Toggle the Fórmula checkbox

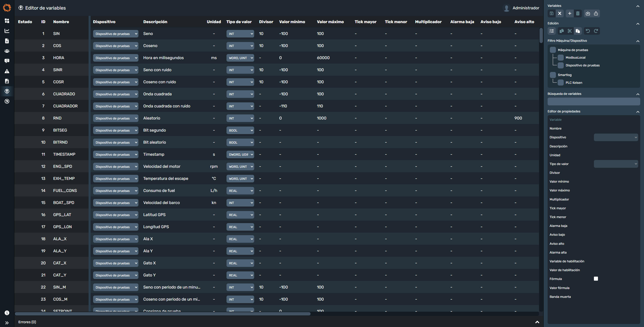point(596,279)
